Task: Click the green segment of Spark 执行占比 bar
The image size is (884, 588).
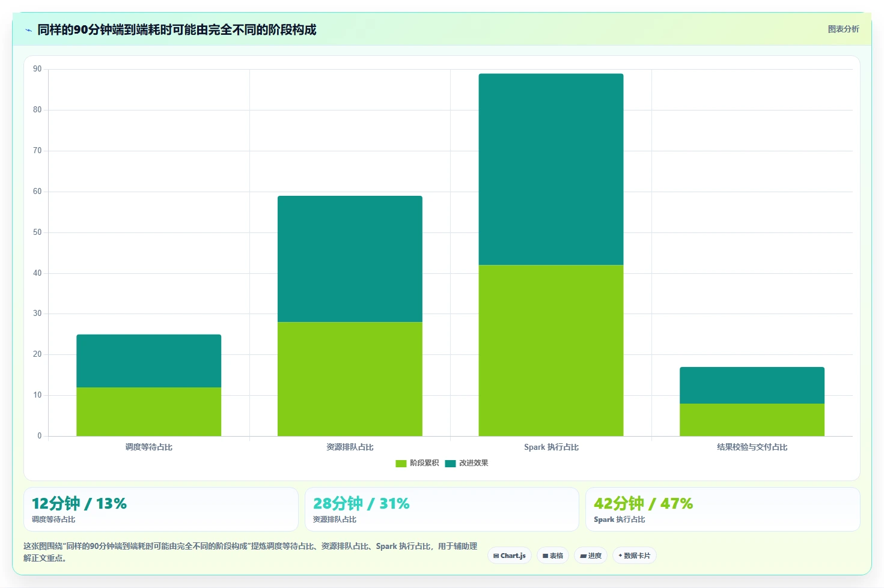Action: click(551, 350)
